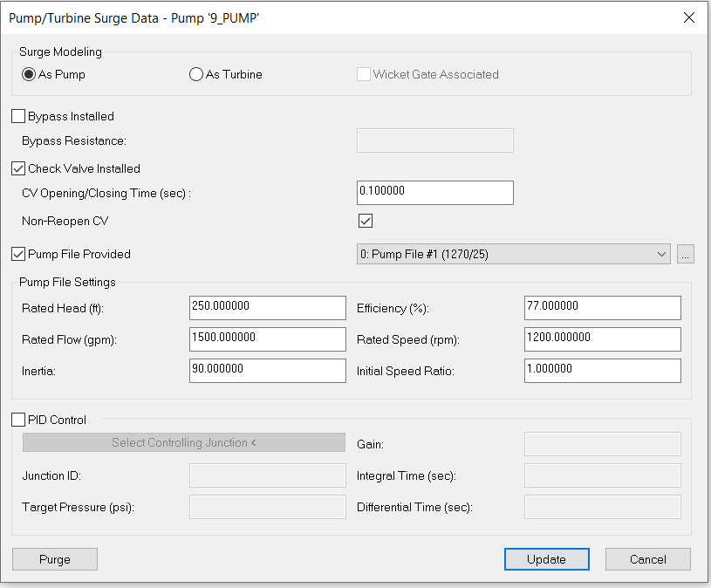Open the Pump File selection dropdown
The width and height of the screenshot is (711, 588).
[x=513, y=254]
